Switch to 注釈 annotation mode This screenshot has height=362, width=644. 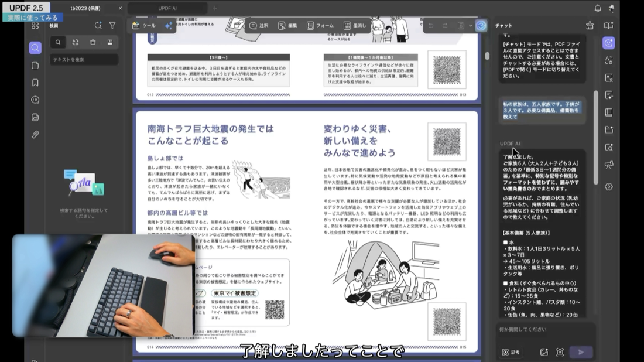tap(259, 25)
